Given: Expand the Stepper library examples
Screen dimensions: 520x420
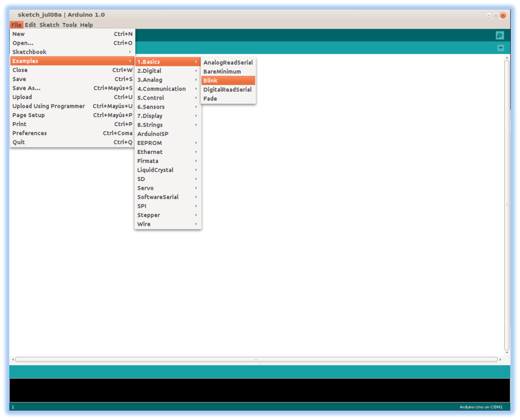Looking at the screenshot, I should coord(168,215).
